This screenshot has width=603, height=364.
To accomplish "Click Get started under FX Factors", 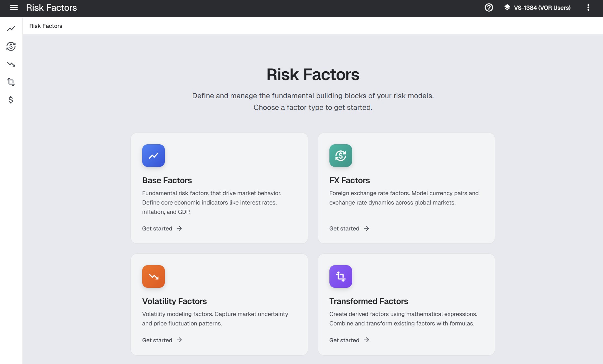I will pyautogui.click(x=349, y=229).
